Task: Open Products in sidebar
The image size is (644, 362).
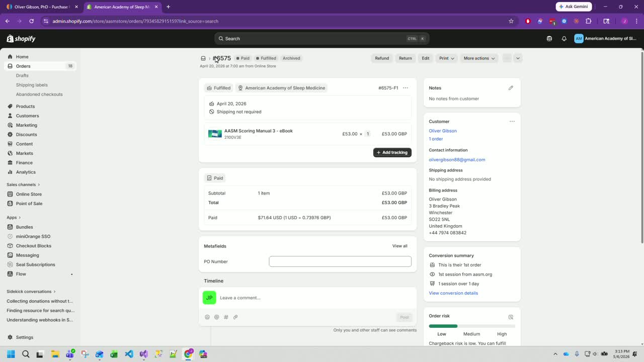Action: [x=40, y=107]
